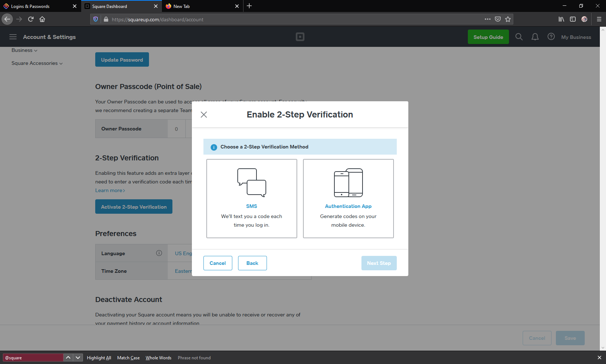Open the help question mark icon
Screen dimensions: 606x364
click(x=551, y=37)
